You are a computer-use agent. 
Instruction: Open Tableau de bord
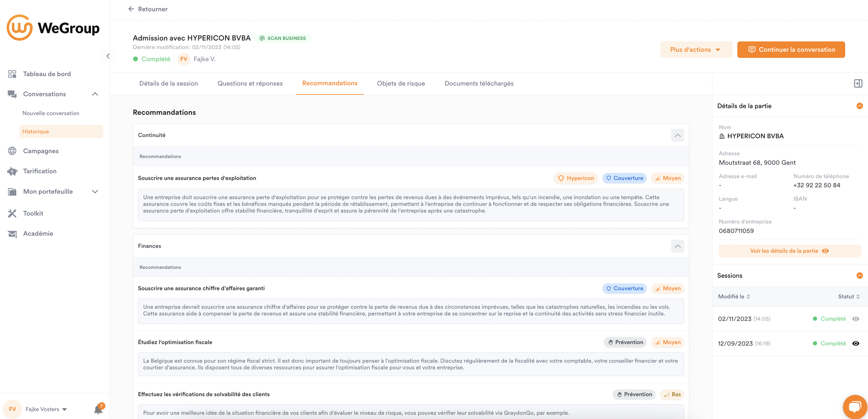(47, 74)
